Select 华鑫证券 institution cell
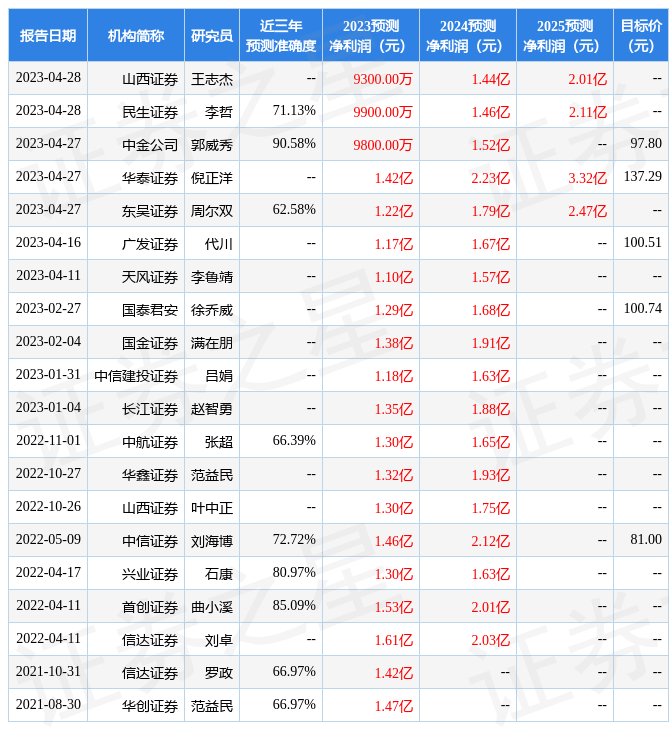Image resolution: width=669 pixels, height=730 pixels. (x=135, y=475)
